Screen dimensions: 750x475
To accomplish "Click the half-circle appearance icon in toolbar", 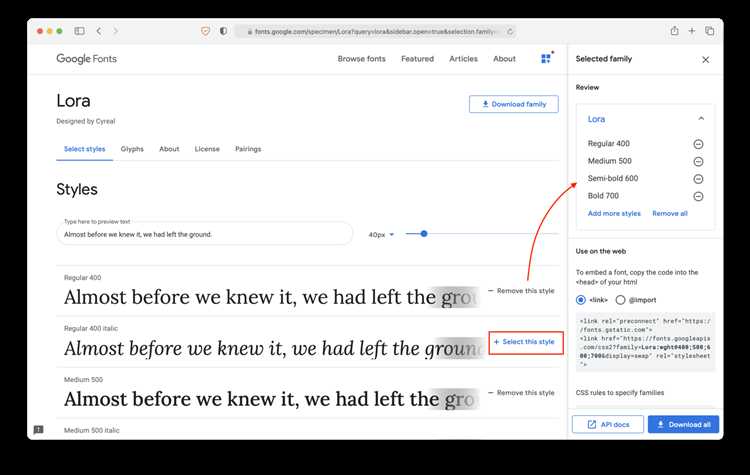I will click(x=223, y=31).
